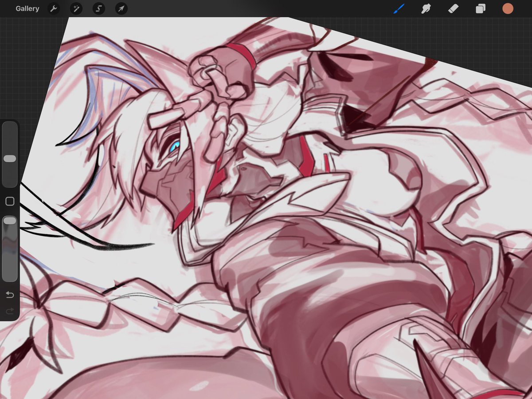Select the Paint brush tool
This screenshot has height=399, width=532.
pyautogui.click(x=399, y=8)
